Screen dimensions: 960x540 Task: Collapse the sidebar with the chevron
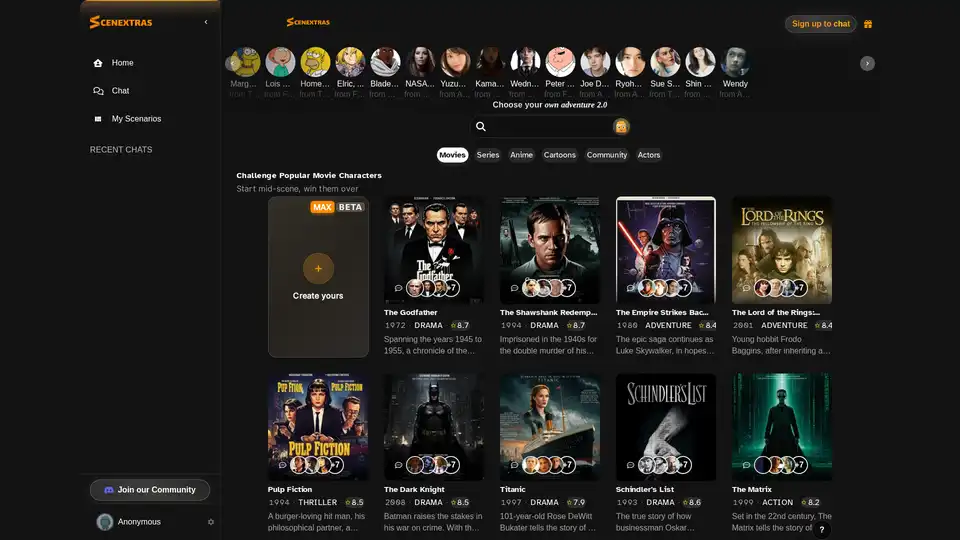pos(206,22)
